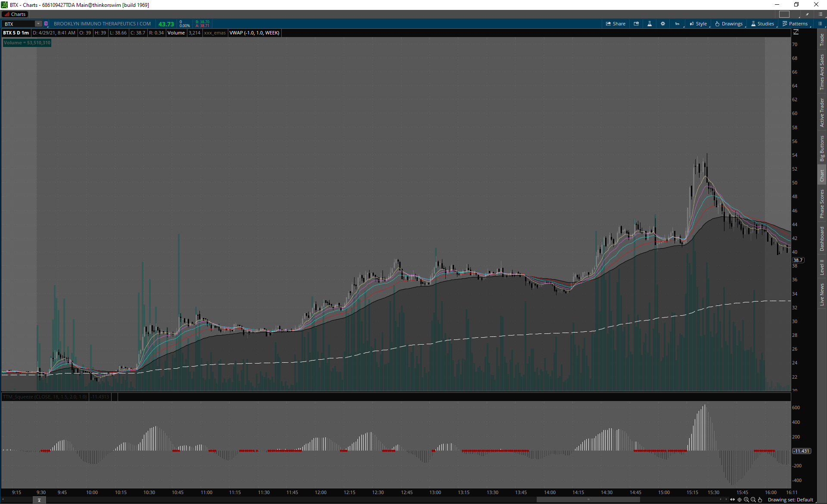Click the price axis scale icon
The image size is (827, 504).
click(796, 32)
